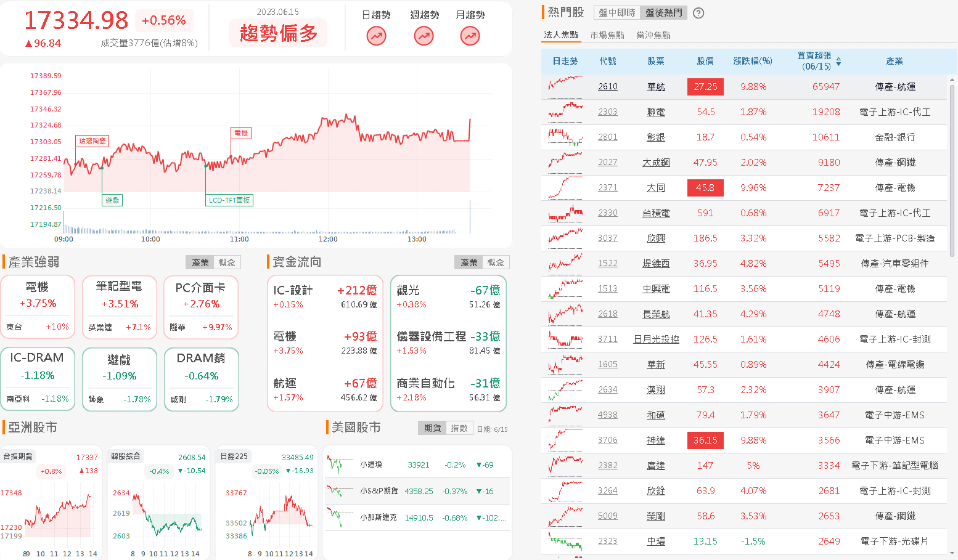The width and height of the screenshot is (958, 560).
Task: Open the intraday sparkline for 中環 2323
Action: [565, 541]
